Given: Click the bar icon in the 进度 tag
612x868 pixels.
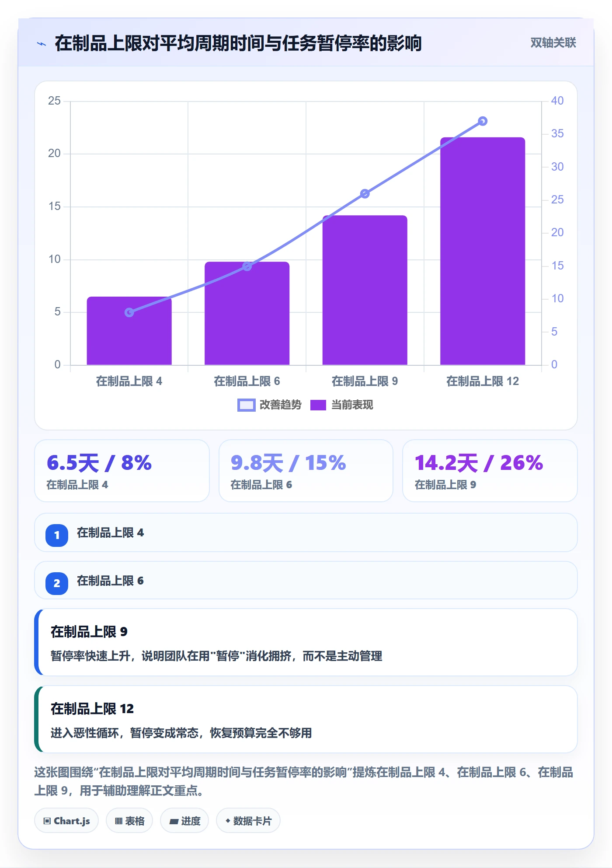Looking at the screenshot, I should [174, 822].
